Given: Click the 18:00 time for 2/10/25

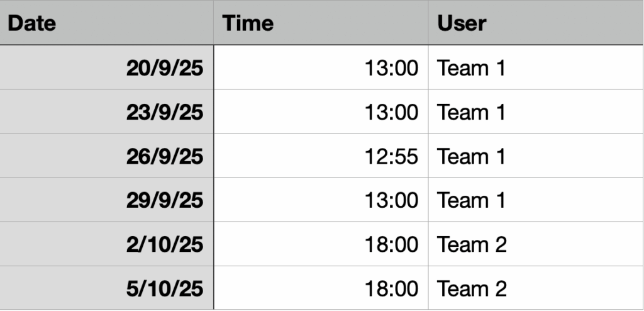Looking at the screenshot, I should [x=391, y=244].
